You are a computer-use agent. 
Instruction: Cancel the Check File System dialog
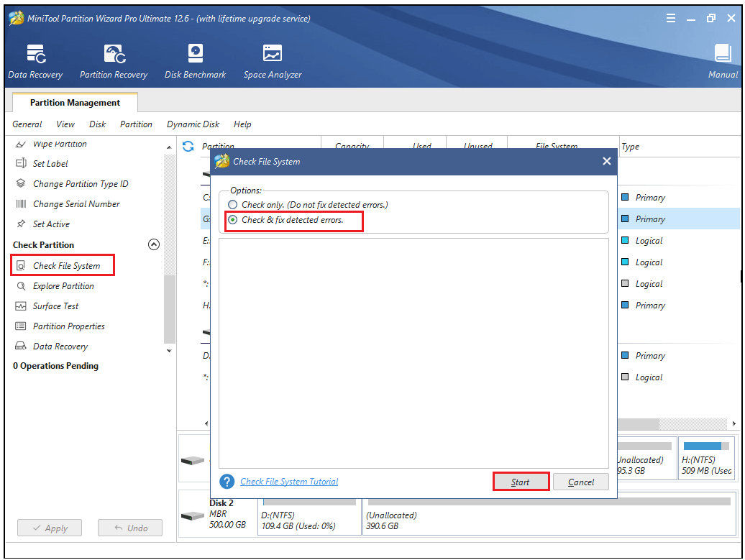581,482
